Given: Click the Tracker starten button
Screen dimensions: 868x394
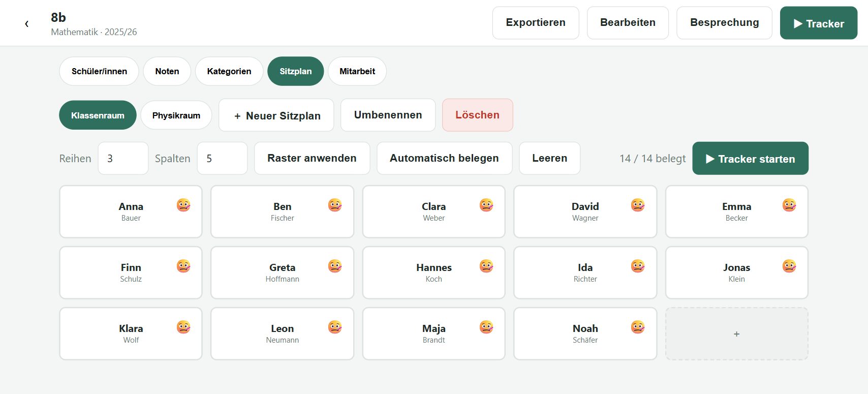Looking at the screenshot, I should coord(750,159).
